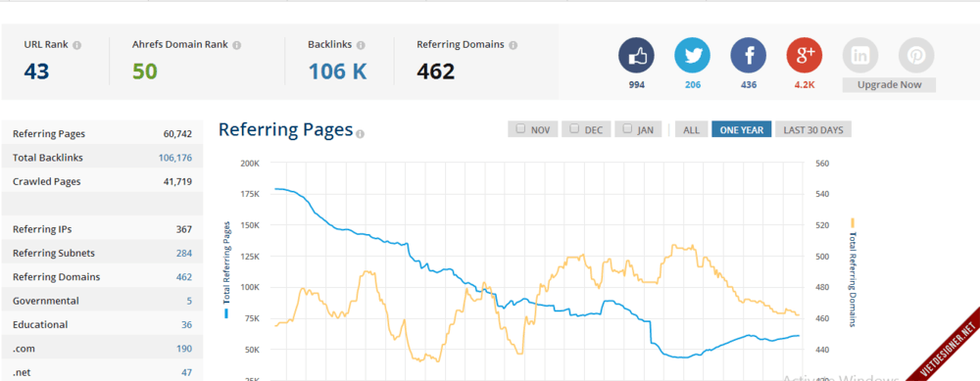
Task: Click the yellow Total Referring Domains legend swatch
Action: 852,223
